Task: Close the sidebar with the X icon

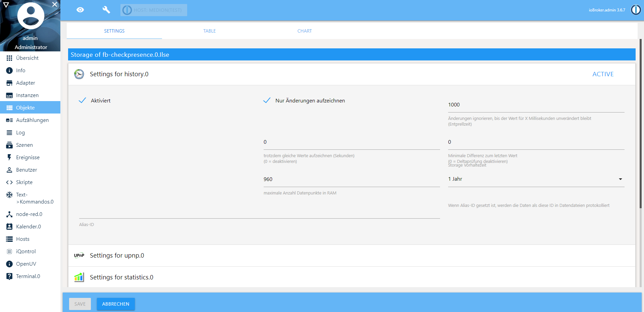Action: (54, 4)
